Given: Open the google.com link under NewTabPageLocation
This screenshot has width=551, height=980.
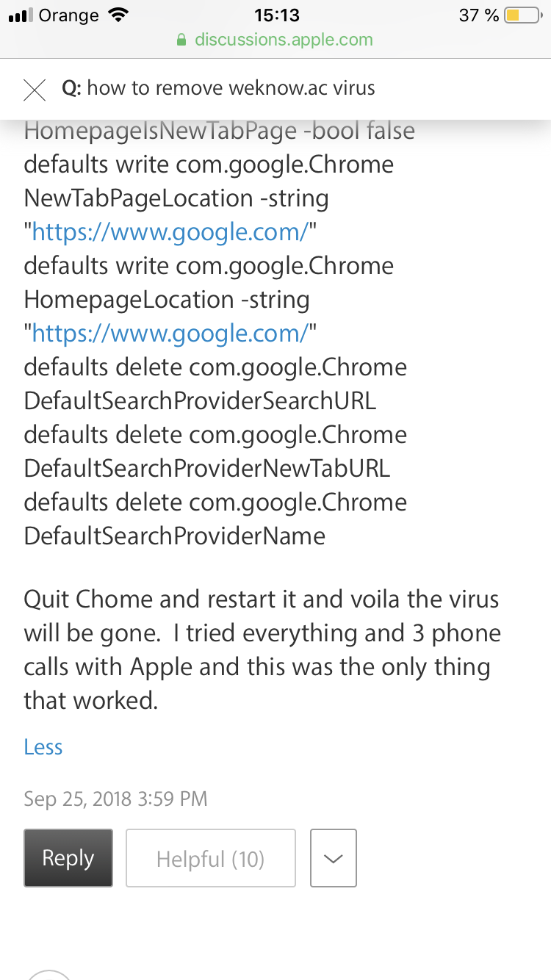Looking at the screenshot, I should coord(169,232).
